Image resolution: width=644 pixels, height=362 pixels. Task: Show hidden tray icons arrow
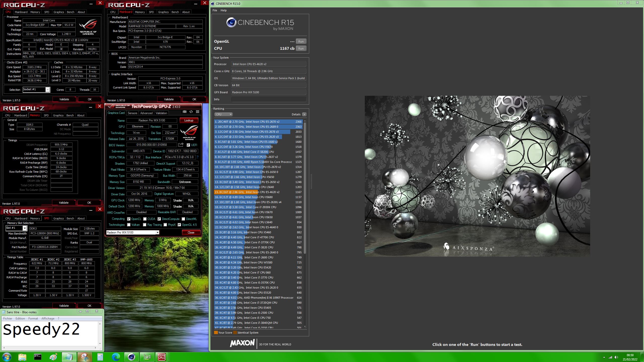coord(604,357)
